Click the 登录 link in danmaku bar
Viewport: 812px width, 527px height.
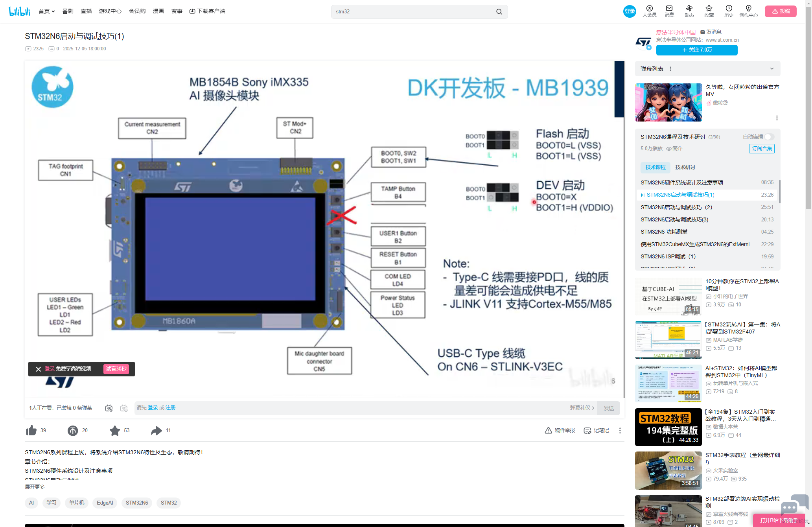(x=153, y=408)
